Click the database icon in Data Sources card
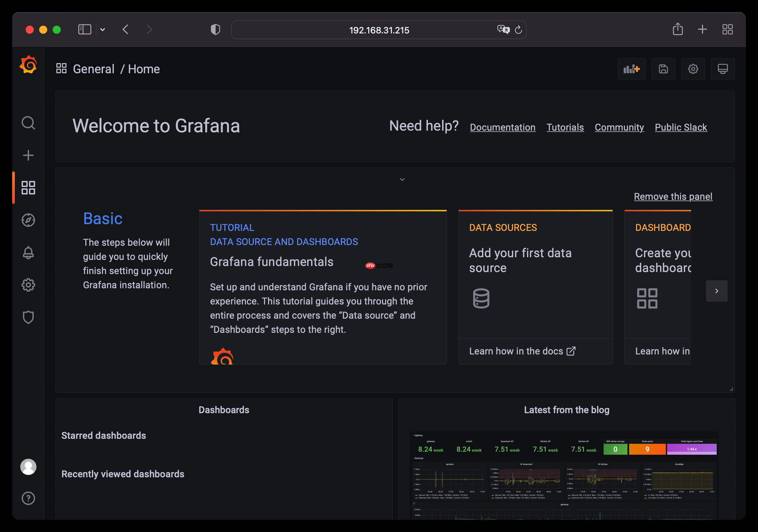 point(481,298)
